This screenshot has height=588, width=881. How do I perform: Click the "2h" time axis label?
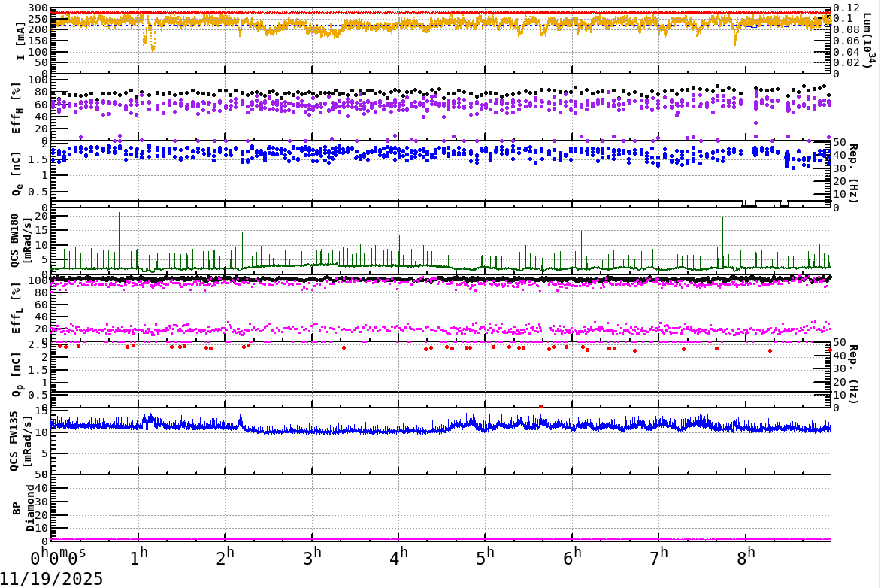(x=226, y=556)
